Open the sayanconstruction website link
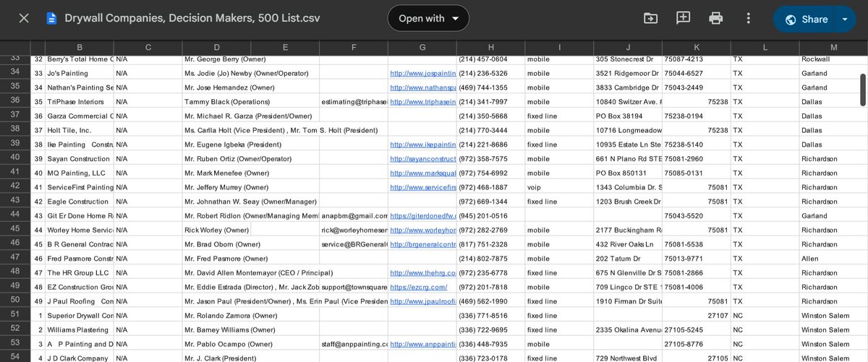The height and width of the screenshot is (362, 868). [422, 158]
